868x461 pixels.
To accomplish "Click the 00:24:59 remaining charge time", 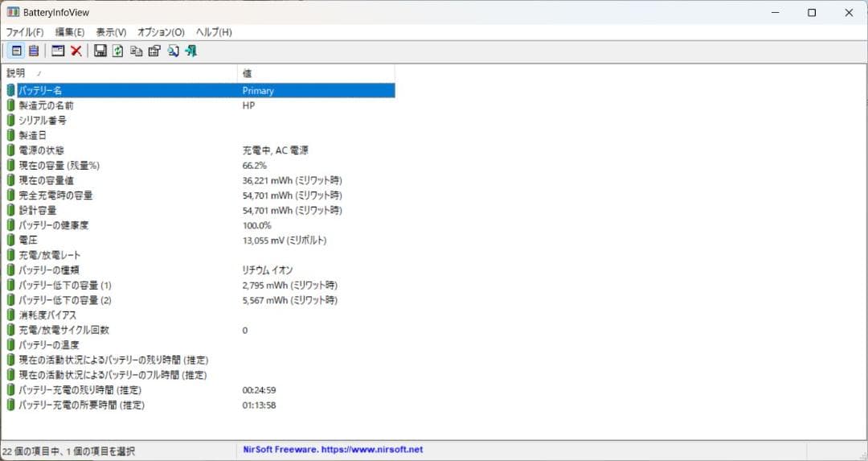I will 259,390.
